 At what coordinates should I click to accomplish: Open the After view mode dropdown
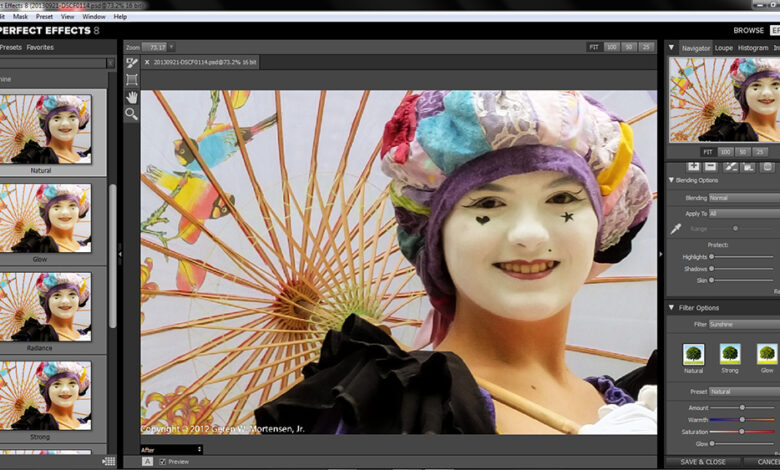coord(171,450)
